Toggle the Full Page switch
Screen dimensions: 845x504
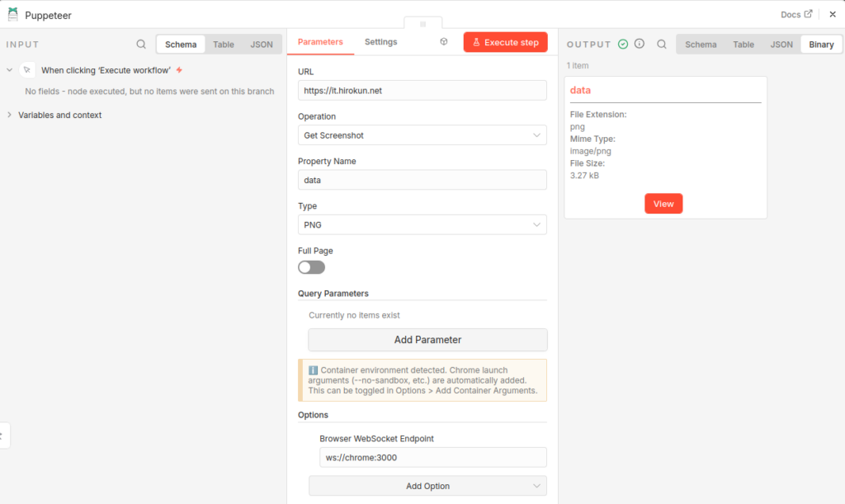click(311, 267)
